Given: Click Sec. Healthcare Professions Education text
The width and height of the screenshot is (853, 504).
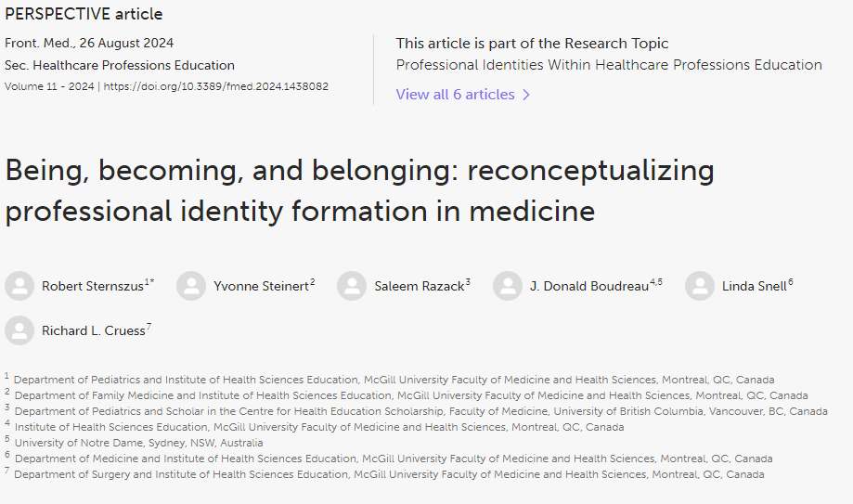Looking at the screenshot, I should click(x=120, y=65).
